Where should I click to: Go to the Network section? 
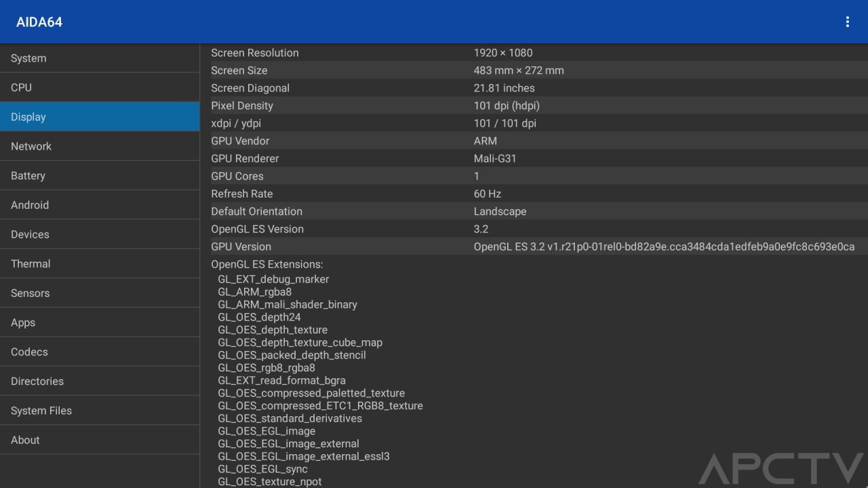100,146
